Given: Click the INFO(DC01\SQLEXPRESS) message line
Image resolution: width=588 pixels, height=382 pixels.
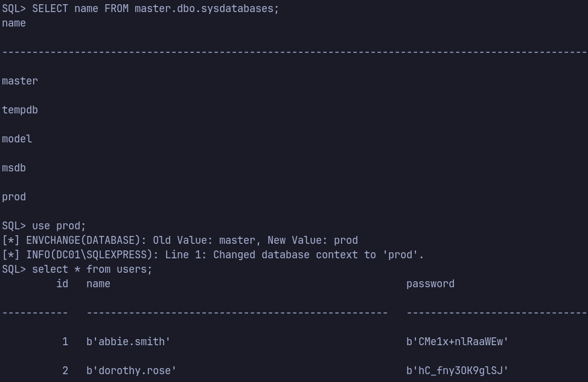Looking at the screenshot, I should [213, 255].
